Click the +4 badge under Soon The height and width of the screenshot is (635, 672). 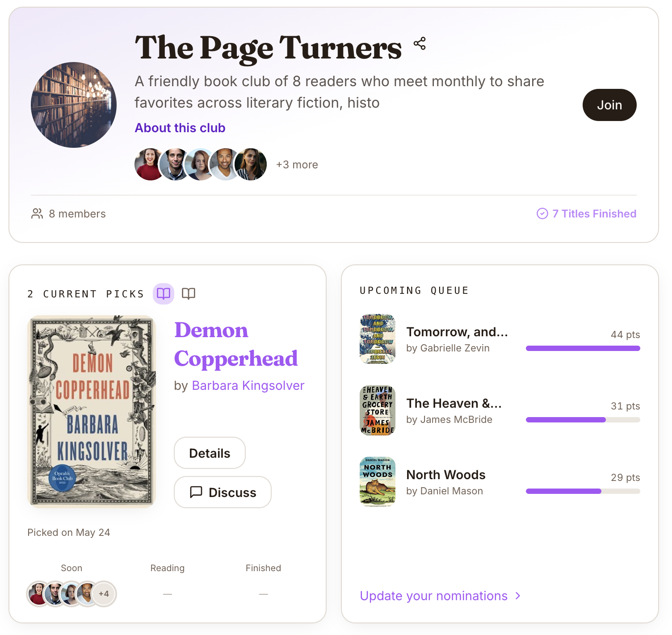point(104,594)
